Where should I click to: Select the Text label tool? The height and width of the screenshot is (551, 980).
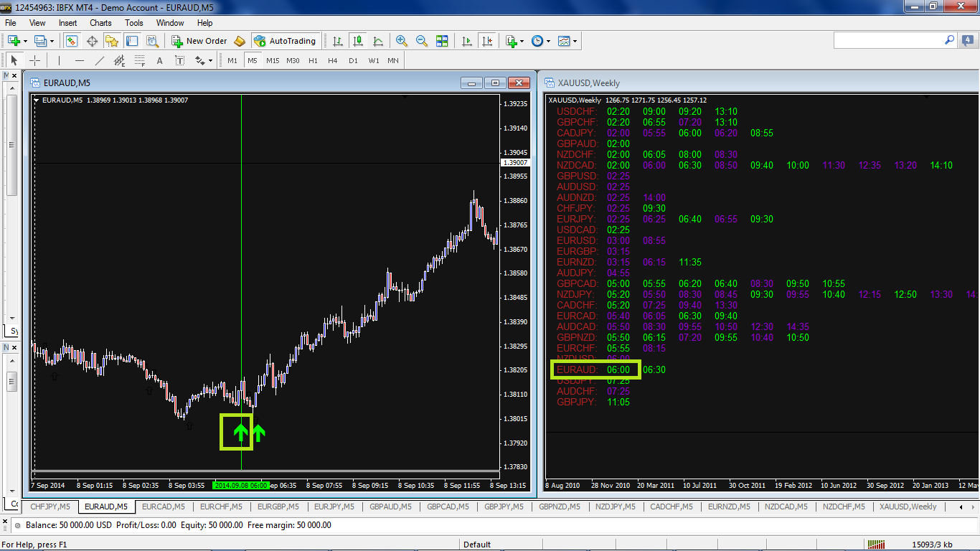pos(159,61)
